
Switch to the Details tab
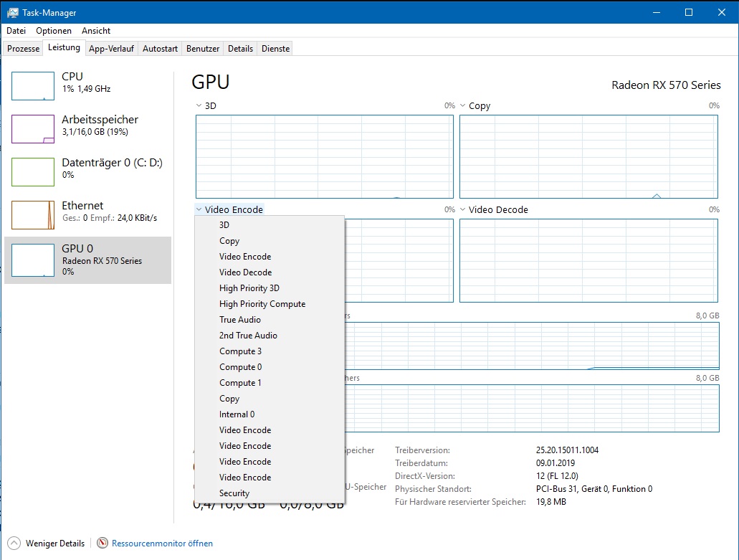240,49
